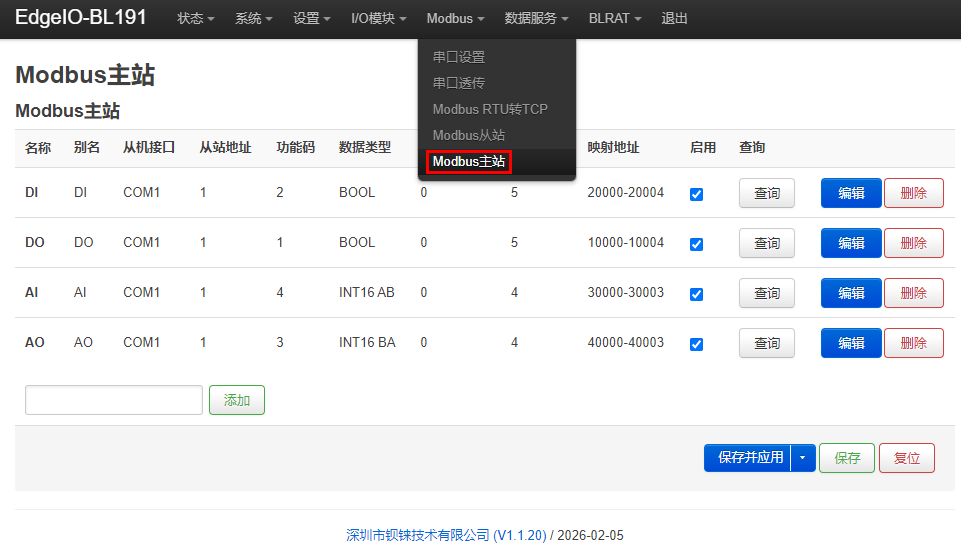Screen dimensions: 961x549
Task: Click BOOL data type in DO row
Action: click(357, 243)
